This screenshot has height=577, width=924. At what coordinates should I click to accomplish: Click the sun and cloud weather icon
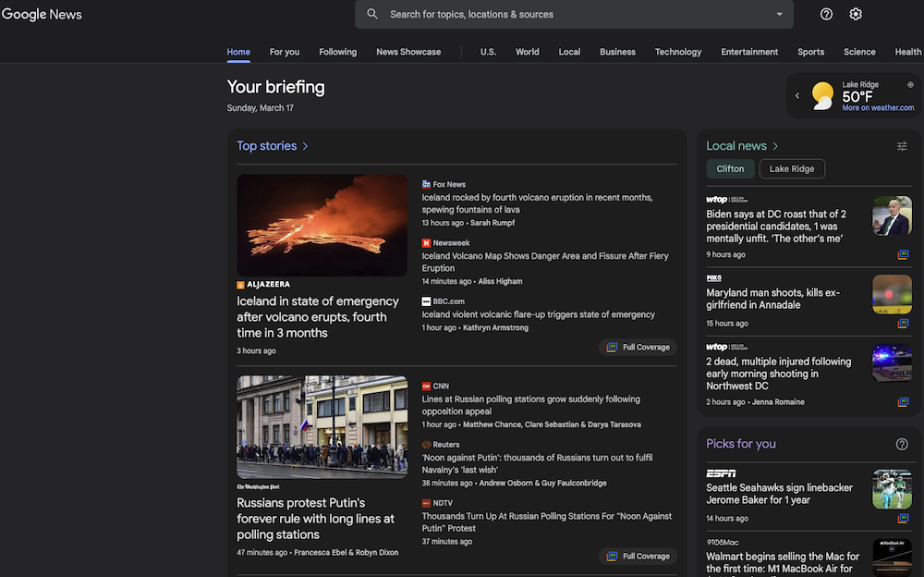[x=821, y=96]
